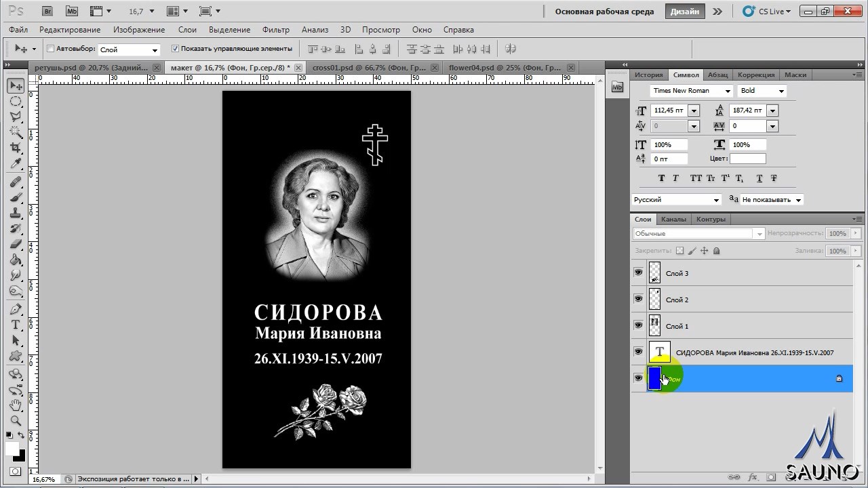
Task: Switch to Абзац tab
Action: (x=718, y=75)
